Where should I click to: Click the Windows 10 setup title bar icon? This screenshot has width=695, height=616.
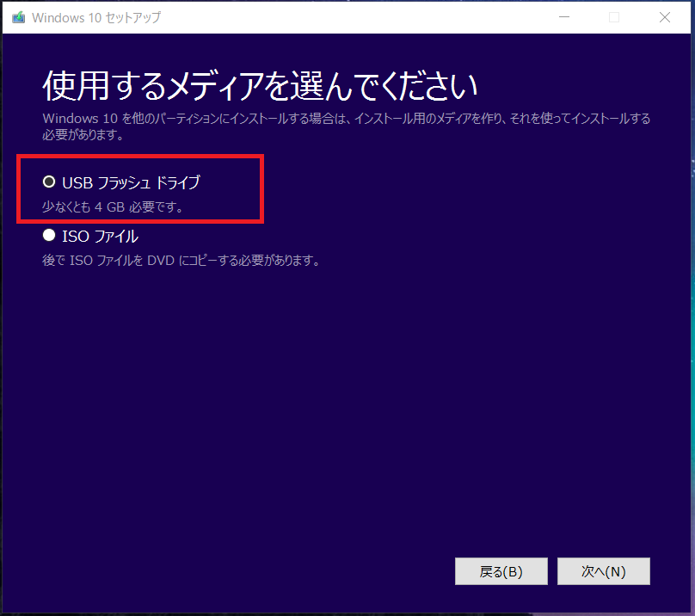[x=19, y=18]
